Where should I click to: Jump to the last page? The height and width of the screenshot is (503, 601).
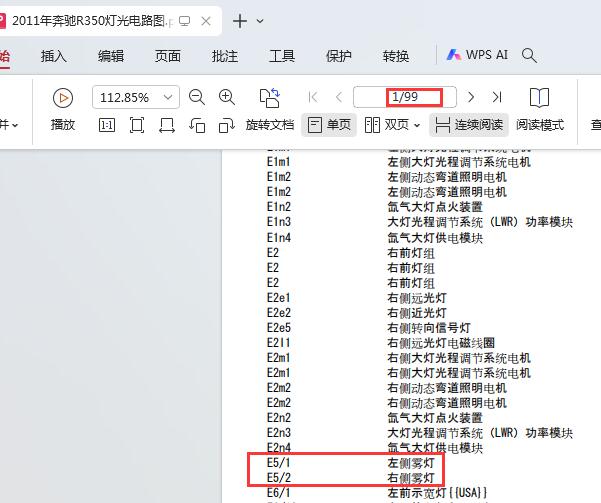(497, 97)
